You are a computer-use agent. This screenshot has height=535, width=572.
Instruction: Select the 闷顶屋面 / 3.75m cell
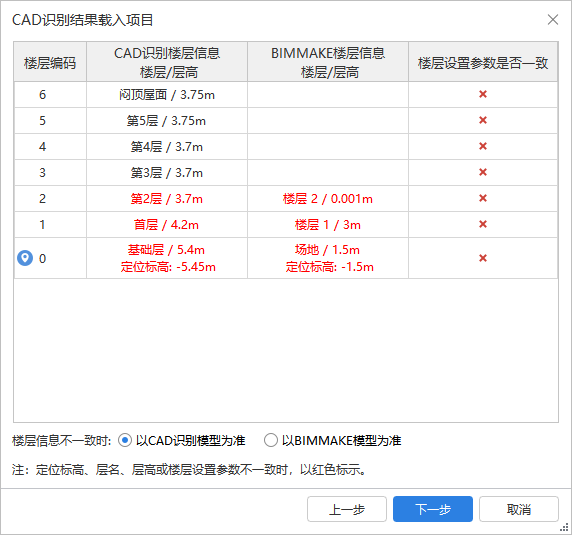(x=167, y=94)
